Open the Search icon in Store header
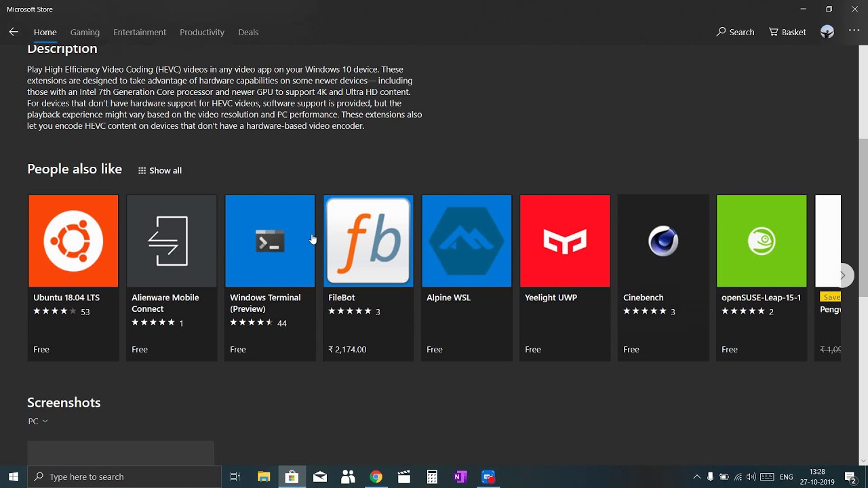 click(x=735, y=32)
